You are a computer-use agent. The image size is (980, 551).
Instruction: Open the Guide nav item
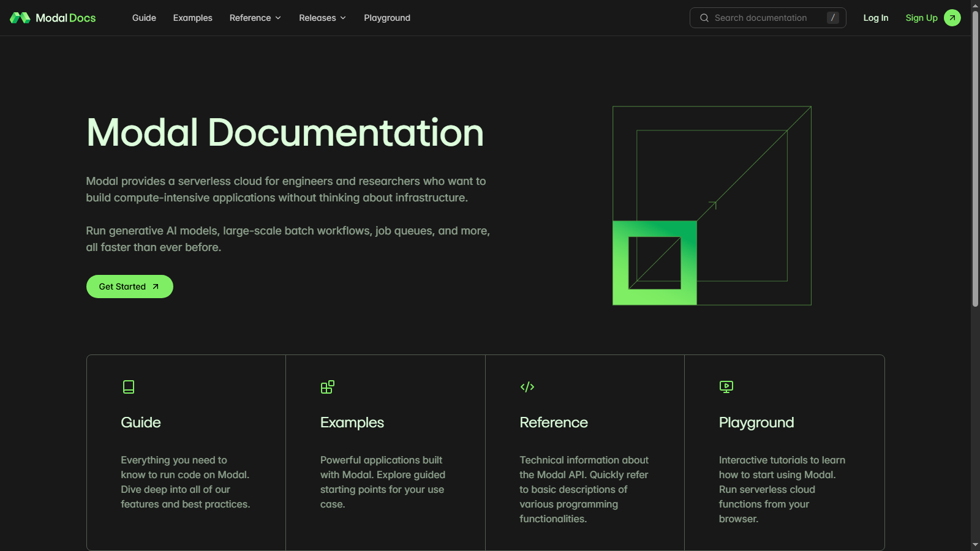tap(144, 18)
